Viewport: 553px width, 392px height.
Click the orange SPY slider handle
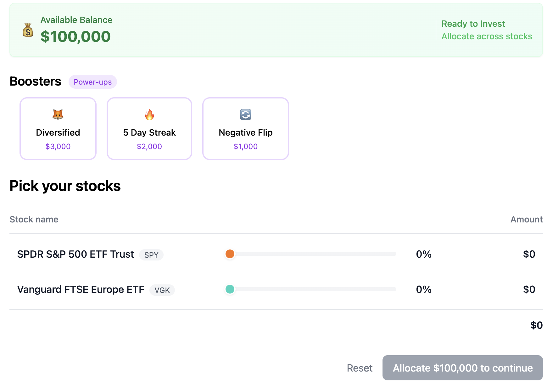(x=230, y=254)
